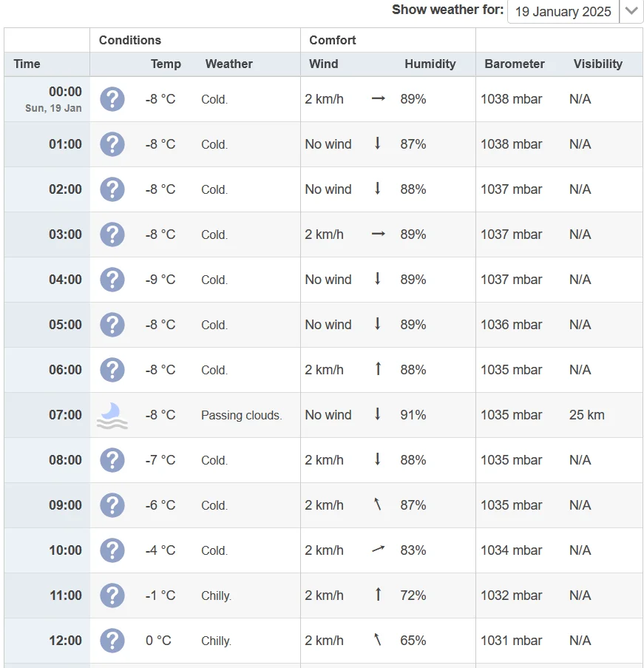
Task: Click the passing clouds moon icon at 07:00
Action: point(112,415)
